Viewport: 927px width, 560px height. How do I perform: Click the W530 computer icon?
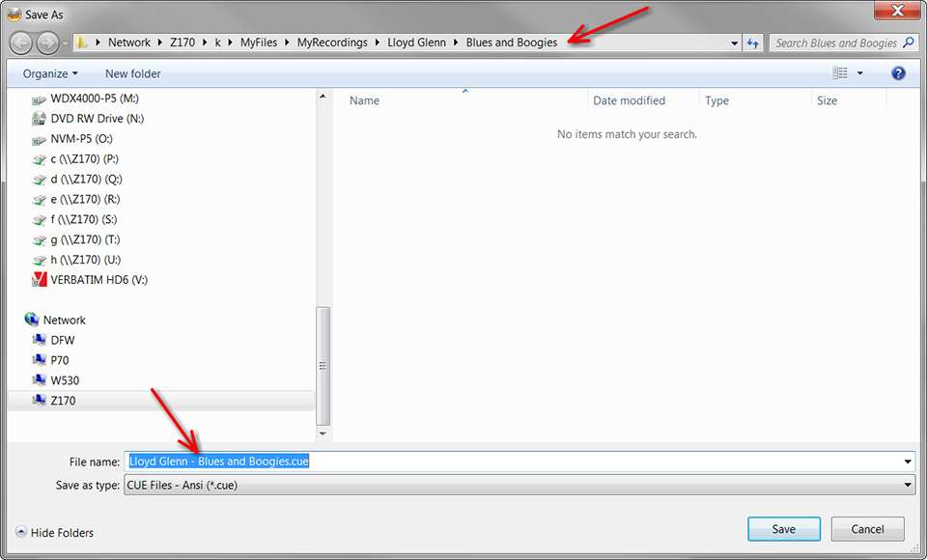(x=39, y=379)
